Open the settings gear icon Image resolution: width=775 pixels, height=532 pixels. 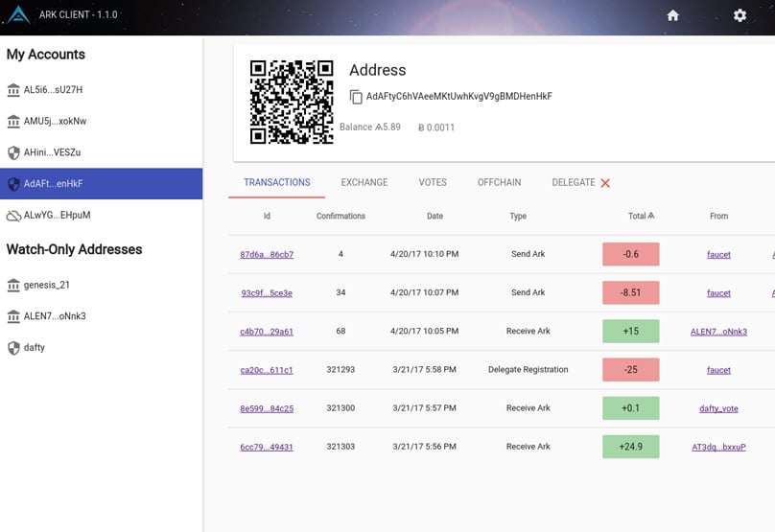tap(740, 15)
